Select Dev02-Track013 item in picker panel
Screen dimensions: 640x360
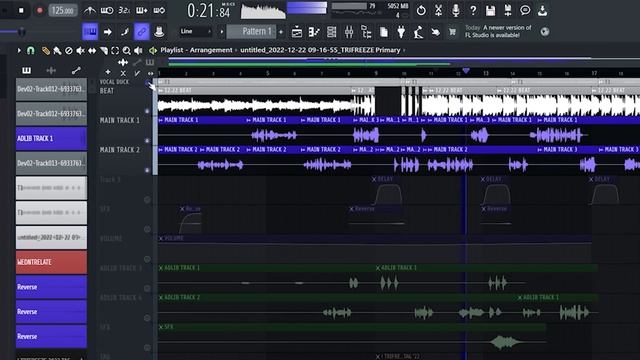point(51,163)
